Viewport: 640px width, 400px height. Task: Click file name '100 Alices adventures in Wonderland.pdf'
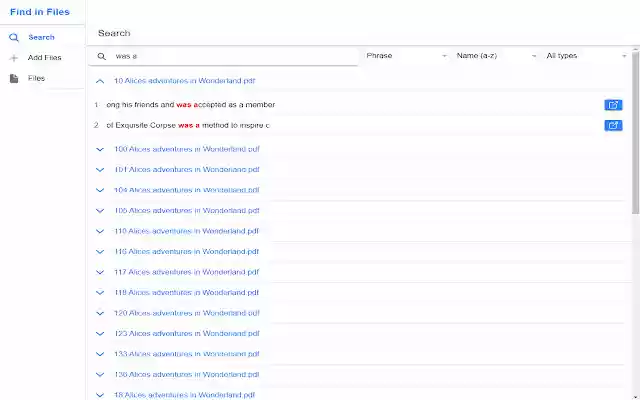point(187,149)
